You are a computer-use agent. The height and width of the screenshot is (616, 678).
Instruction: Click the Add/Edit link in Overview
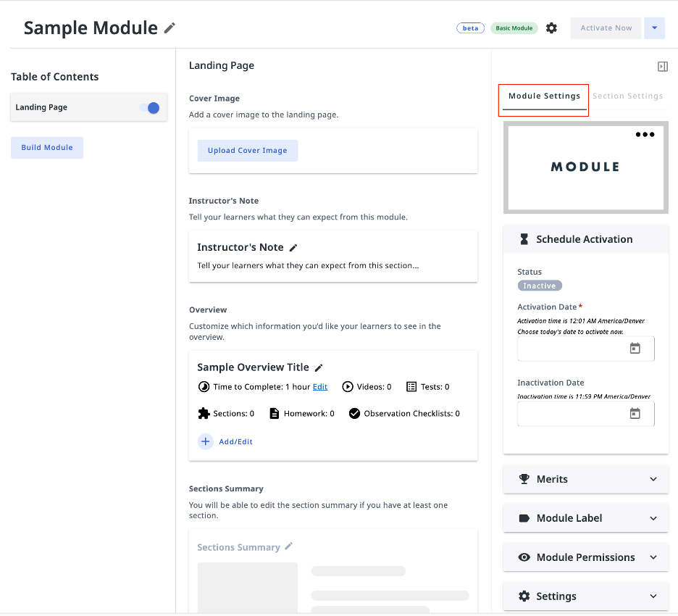point(235,441)
